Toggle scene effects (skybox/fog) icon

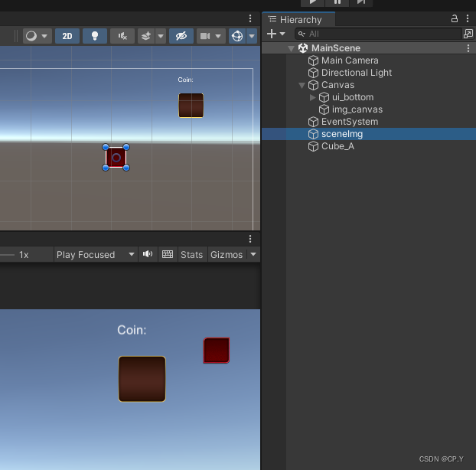146,36
